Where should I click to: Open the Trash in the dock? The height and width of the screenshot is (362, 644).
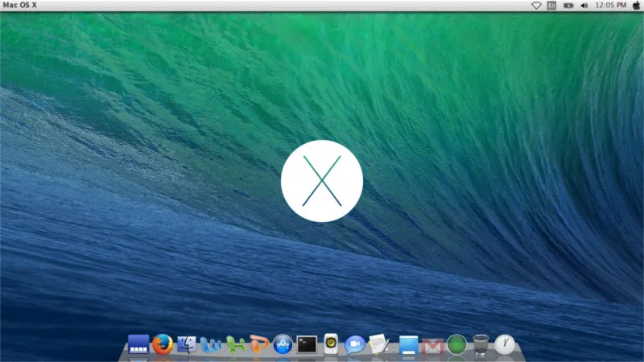pyautogui.click(x=481, y=344)
